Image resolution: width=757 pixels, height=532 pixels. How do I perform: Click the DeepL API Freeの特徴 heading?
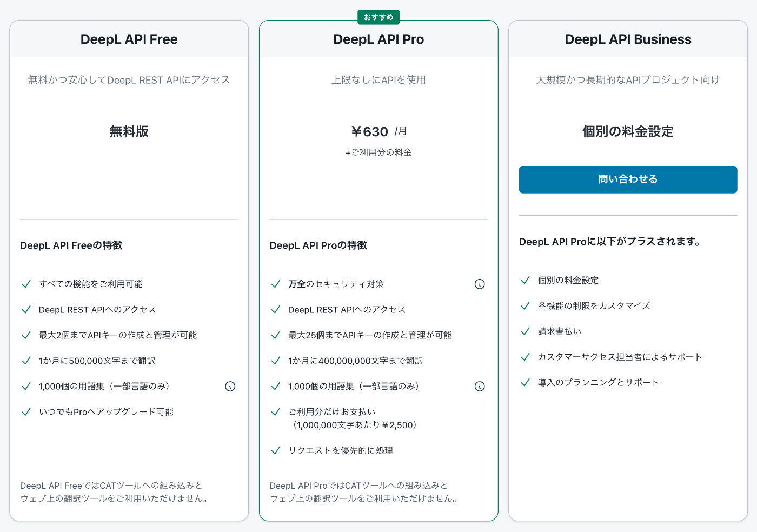pyautogui.click(x=71, y=245)
